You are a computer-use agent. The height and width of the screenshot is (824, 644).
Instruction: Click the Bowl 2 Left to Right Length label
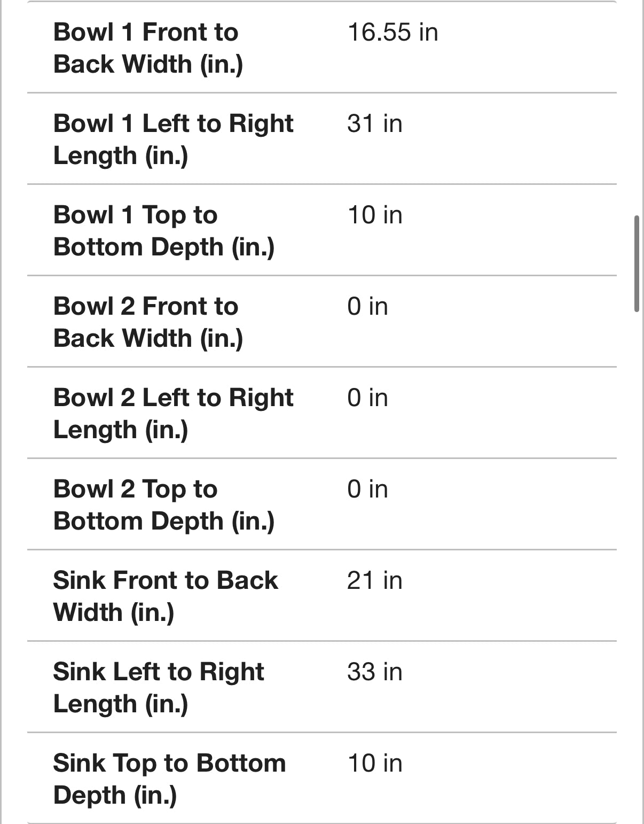tap(173, 414)
